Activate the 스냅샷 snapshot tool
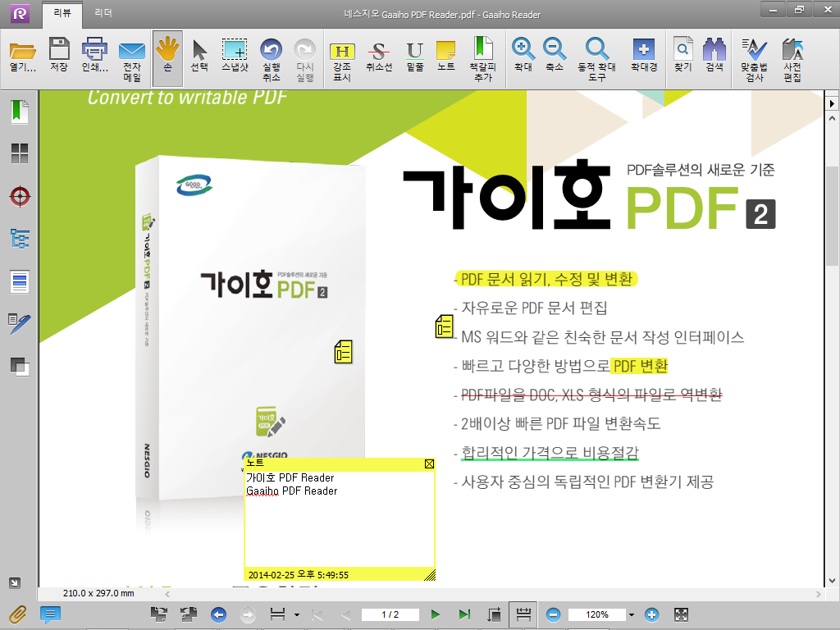The width and height of the screenshot is (840, 630). coord(235,57)
